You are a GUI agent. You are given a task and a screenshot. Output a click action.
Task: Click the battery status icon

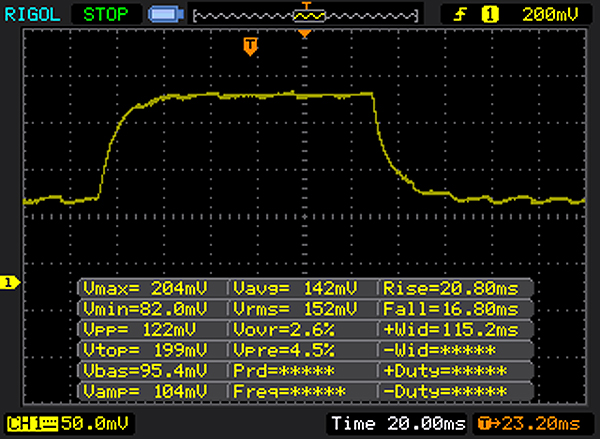(x=166, y=15)
